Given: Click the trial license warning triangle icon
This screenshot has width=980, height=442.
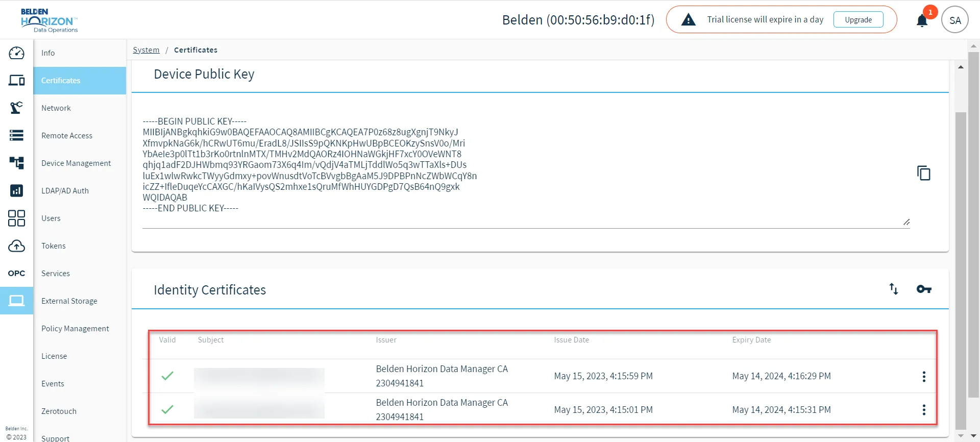Looking at the screenshot, I should tap(689, 20).
